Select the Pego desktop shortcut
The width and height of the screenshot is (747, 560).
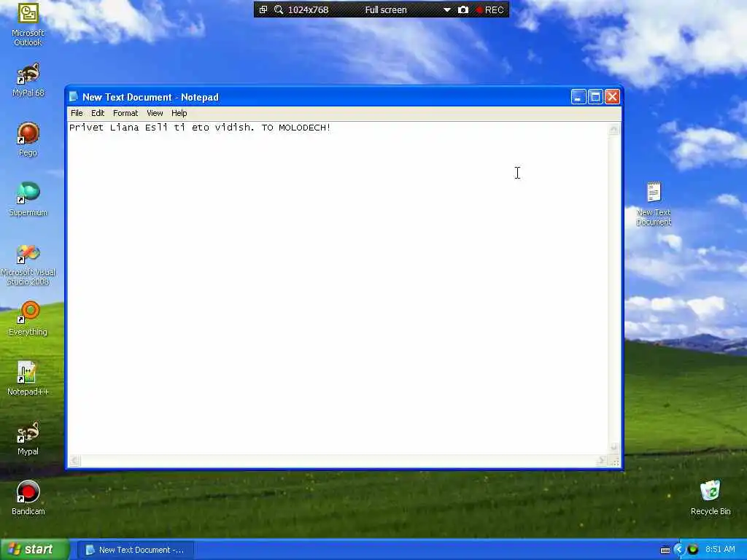point(28,139)
